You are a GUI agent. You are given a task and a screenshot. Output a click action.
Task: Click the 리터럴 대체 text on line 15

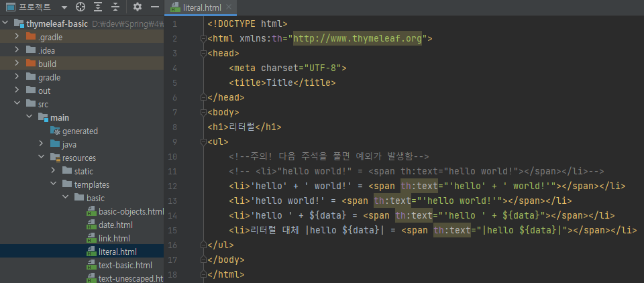pyautogui.click(x=275, y=231)
